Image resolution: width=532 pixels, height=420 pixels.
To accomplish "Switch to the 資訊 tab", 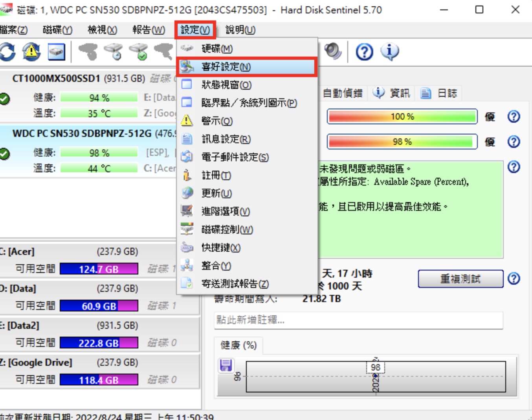I will click(x=392, y=93).
